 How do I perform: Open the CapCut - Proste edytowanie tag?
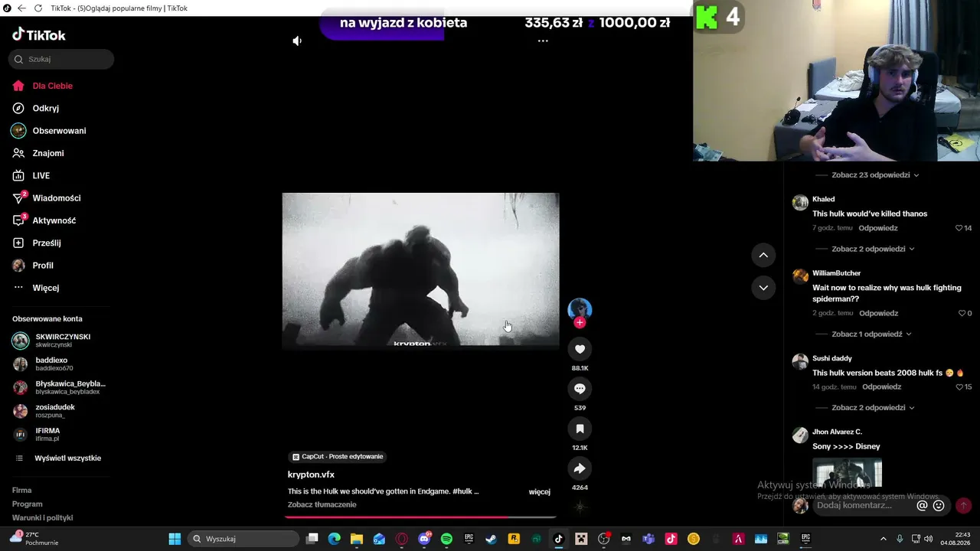[x=337, y=457]
